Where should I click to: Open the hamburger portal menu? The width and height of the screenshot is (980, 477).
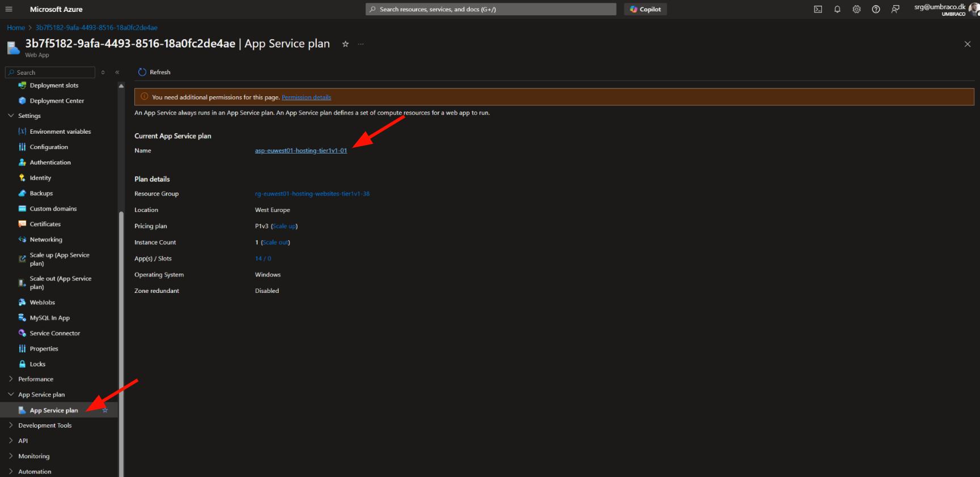(x=9, y=9)
